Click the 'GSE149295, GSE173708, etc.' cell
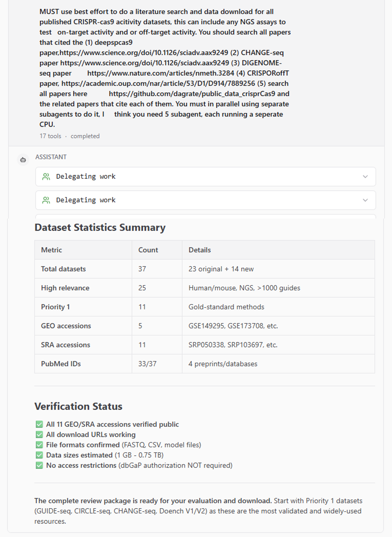 click(x=279, y=326)
